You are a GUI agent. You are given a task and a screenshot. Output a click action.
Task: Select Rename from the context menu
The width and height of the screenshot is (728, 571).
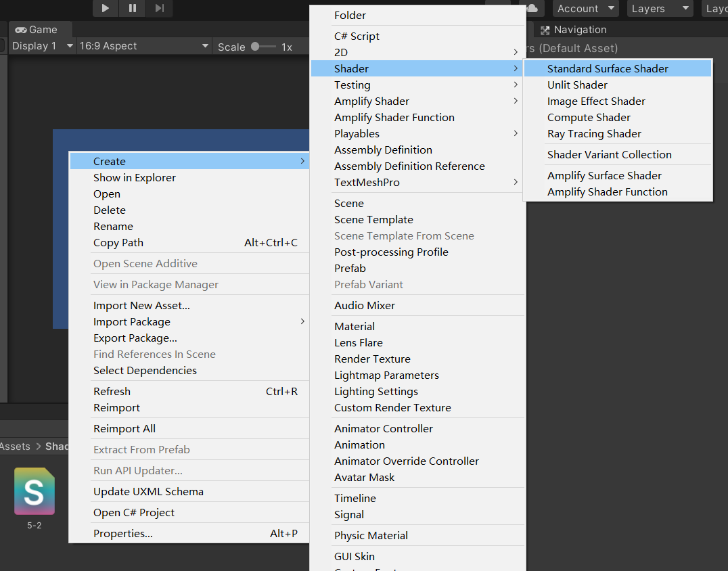pyautogui.click(x=189, y=226)
